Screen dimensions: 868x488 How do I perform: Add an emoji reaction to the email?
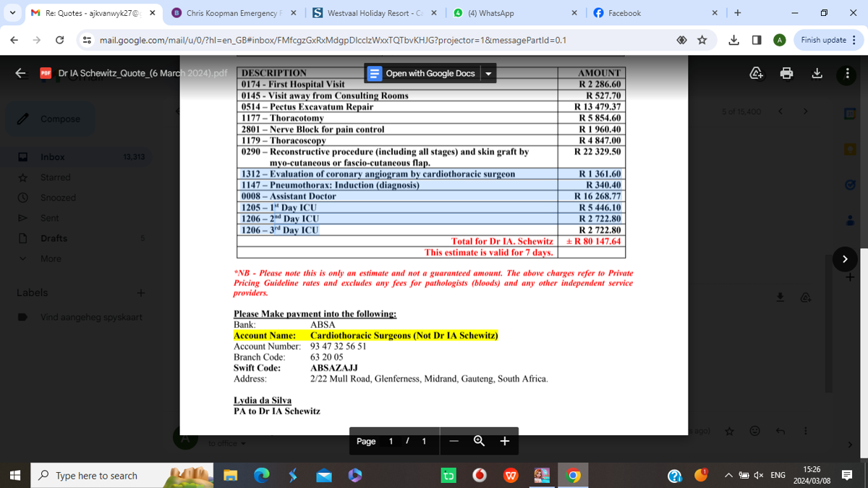[x=754, y=431]
